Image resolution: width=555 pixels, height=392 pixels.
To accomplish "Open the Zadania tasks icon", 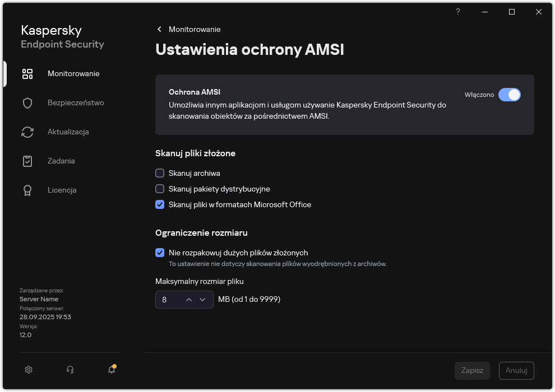I will (27, 161).
